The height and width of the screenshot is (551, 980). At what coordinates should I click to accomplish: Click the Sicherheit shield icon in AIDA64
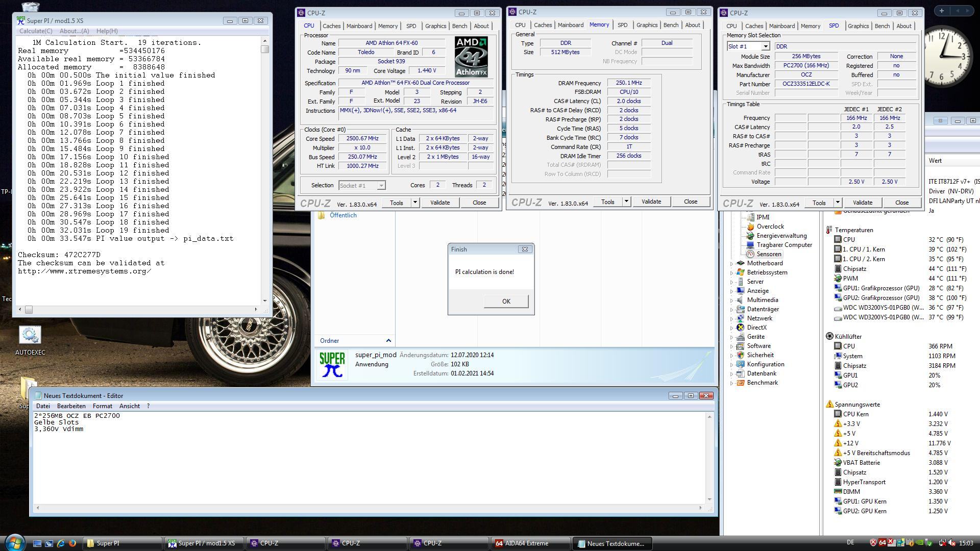click(x=741, y=355)
